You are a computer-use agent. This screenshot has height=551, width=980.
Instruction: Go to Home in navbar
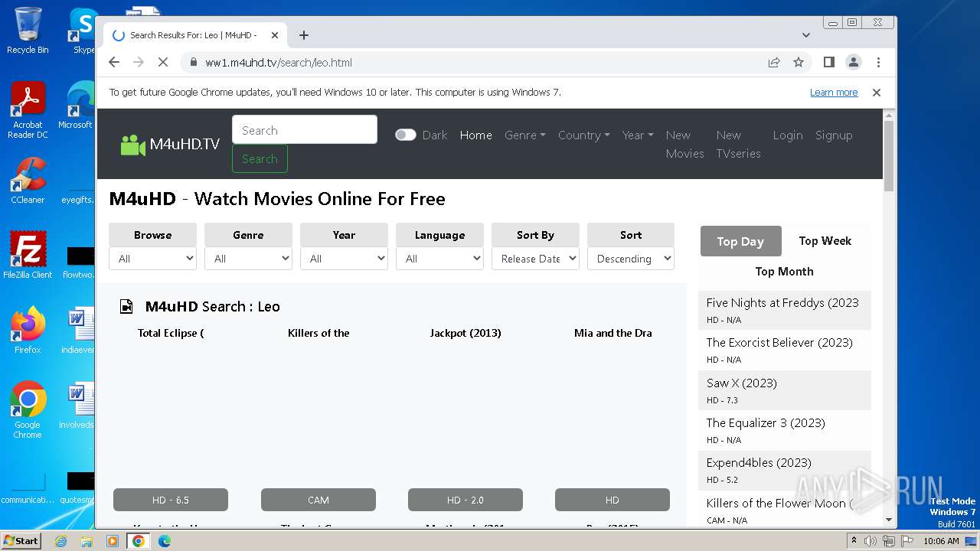476,135
